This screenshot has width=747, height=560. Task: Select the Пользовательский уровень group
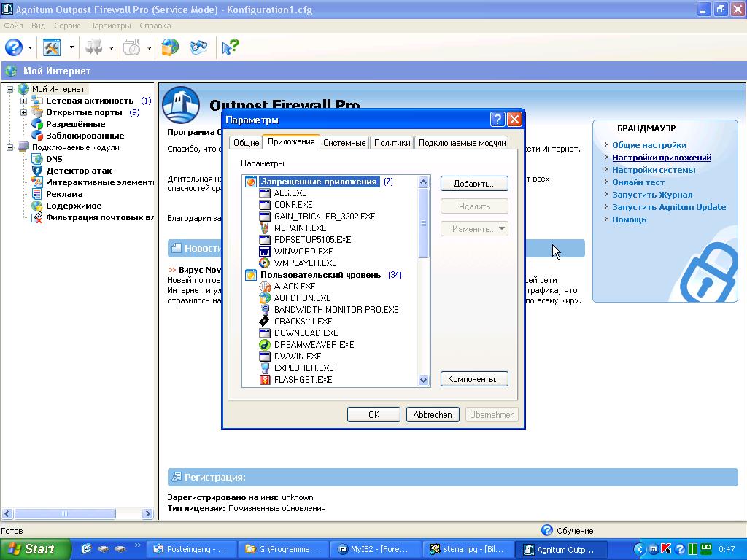[321, 275]
